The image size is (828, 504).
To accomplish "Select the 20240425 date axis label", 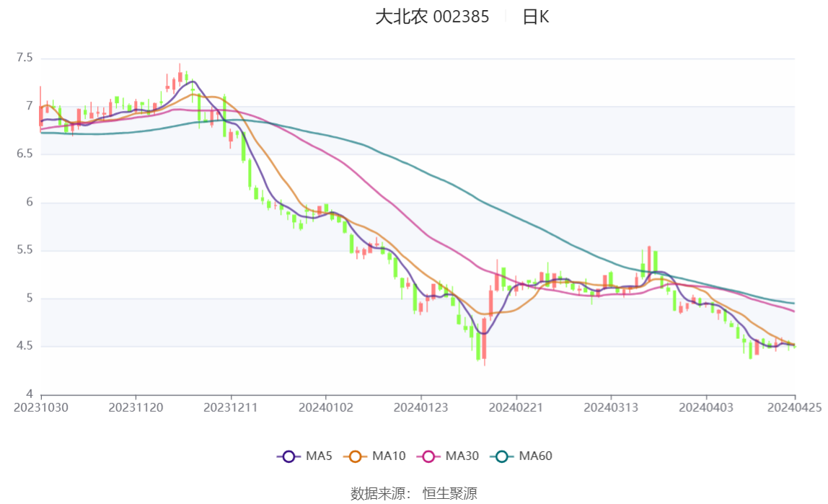I will (x=795, y=408).
